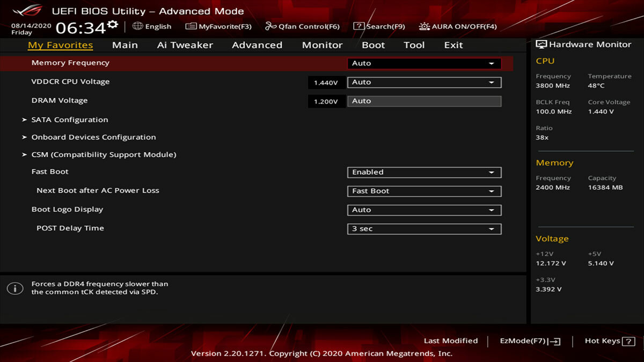
Task: Click the 1.200V DRAM Voltage reading
Action: tap(326, 101)
